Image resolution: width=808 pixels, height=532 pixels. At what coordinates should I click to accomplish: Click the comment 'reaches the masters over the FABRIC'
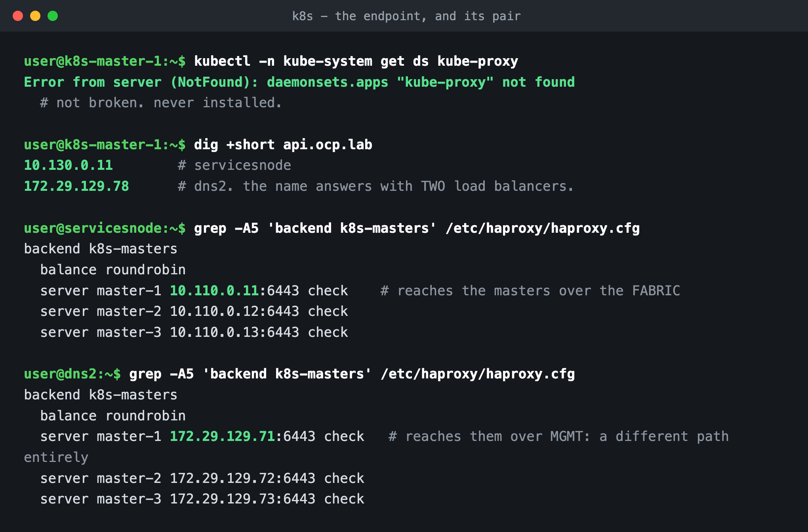tap(530, 291)
